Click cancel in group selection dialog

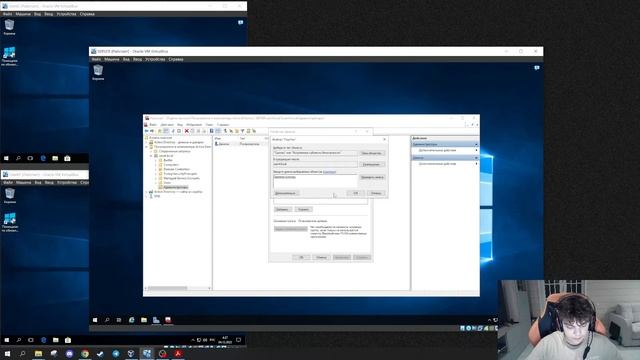click(376, 193)
